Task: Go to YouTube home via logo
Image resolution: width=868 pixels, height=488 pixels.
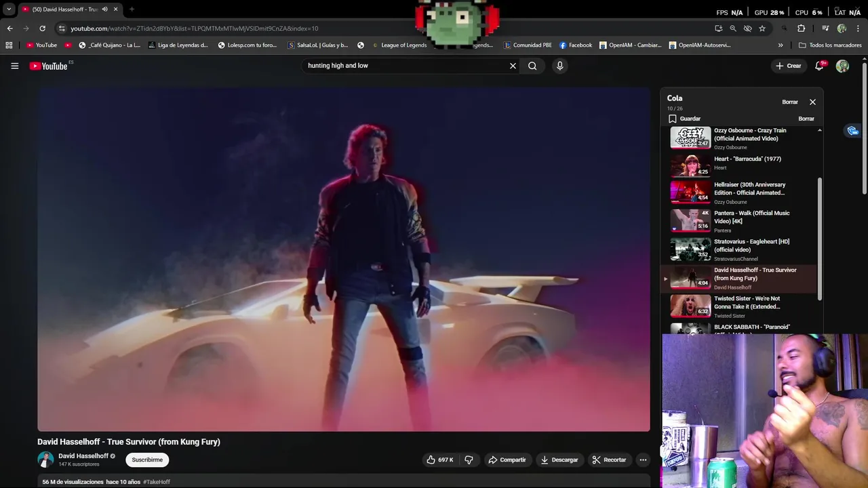Action: click(49, 66)
